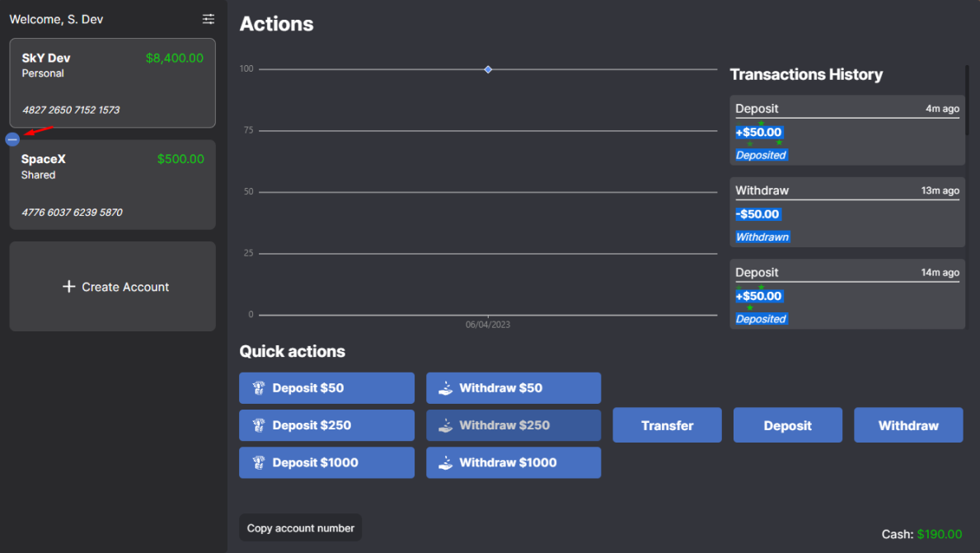The height and width of the screenshot is (553, 980).
Task: Click the plus icon in Create Account
Action: [x=68, y=287]
